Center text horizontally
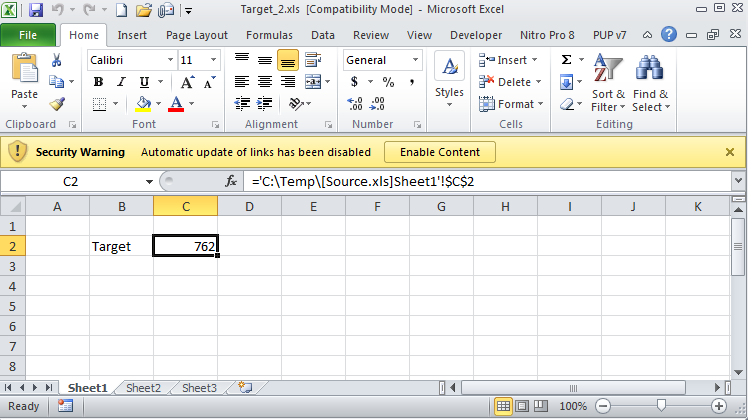This screenshot has height=420, width=748. pos(265,82)
